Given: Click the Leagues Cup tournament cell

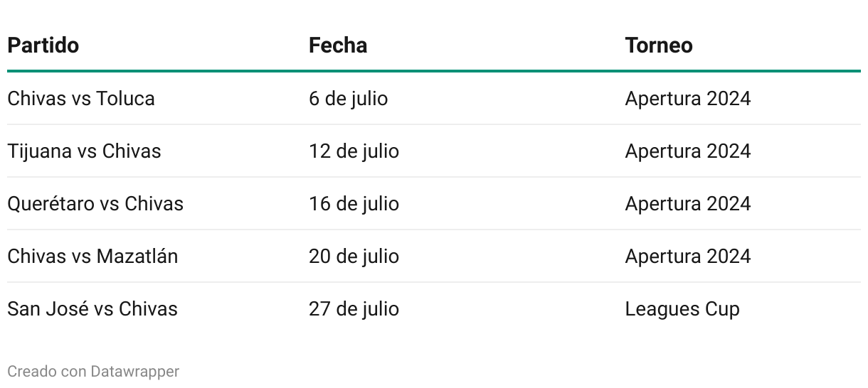Looking at the screenshot, I should click(682, 309).
